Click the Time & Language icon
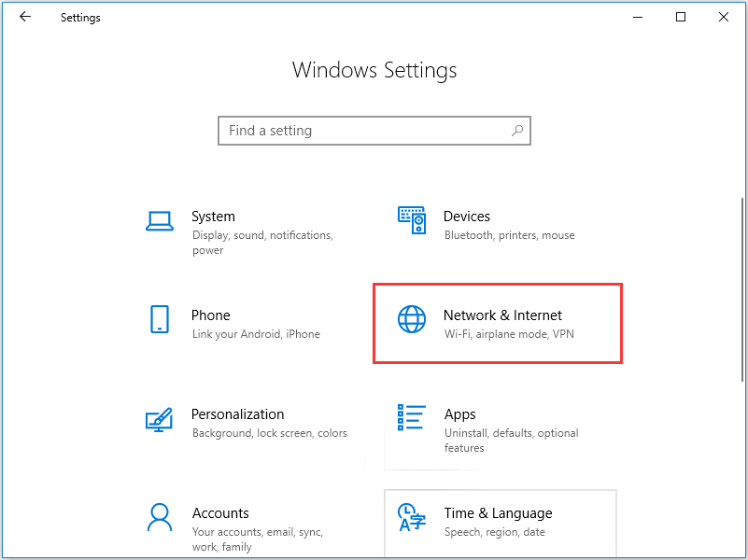This screenshot has width=748, height=560. tap(411, 517)
